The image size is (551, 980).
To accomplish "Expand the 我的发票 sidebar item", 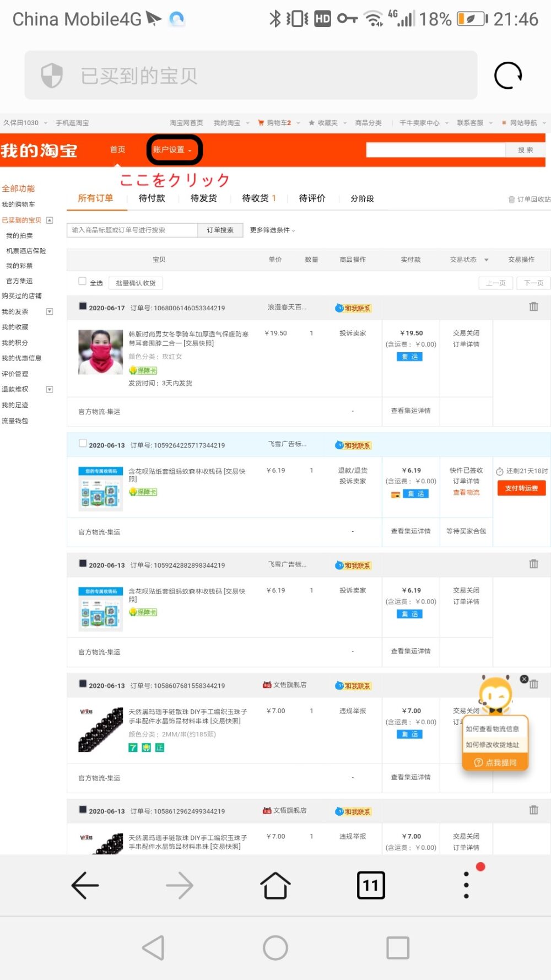I will [x=50, y=311].
